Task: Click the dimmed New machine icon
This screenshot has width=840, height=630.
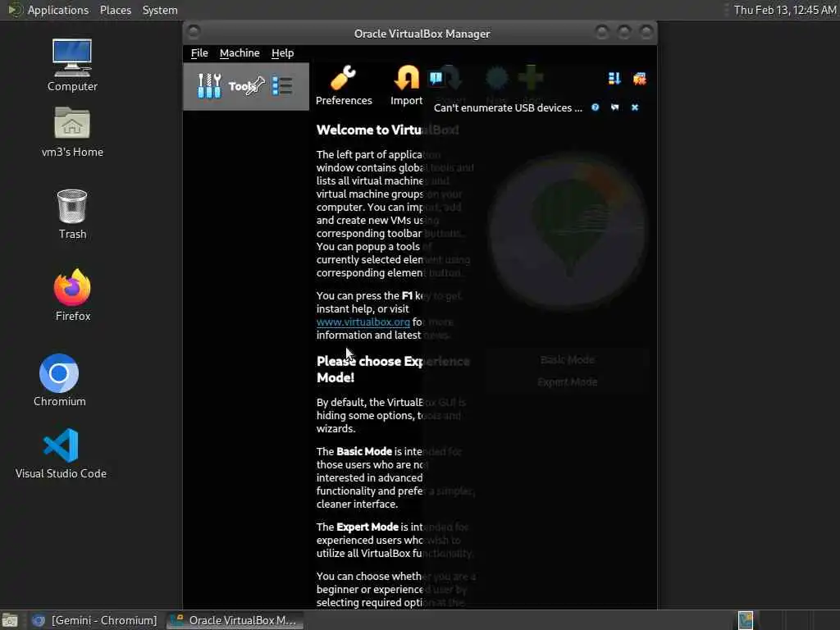Action: click(x=496, y=79)
